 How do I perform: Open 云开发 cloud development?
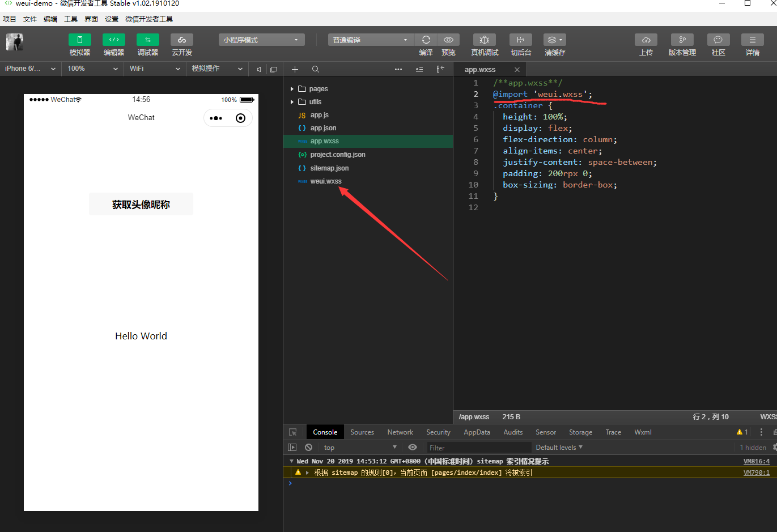(182, 40)
